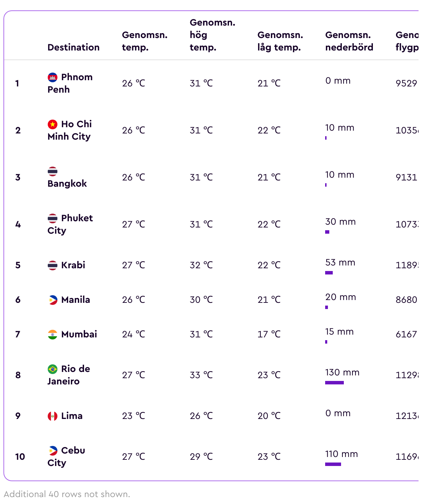Image resolution: width=422 pixels, height=504 pixels.
Task: Click the Cambodia flag icon beside Phnom Penh
Action: pos(53,77)
